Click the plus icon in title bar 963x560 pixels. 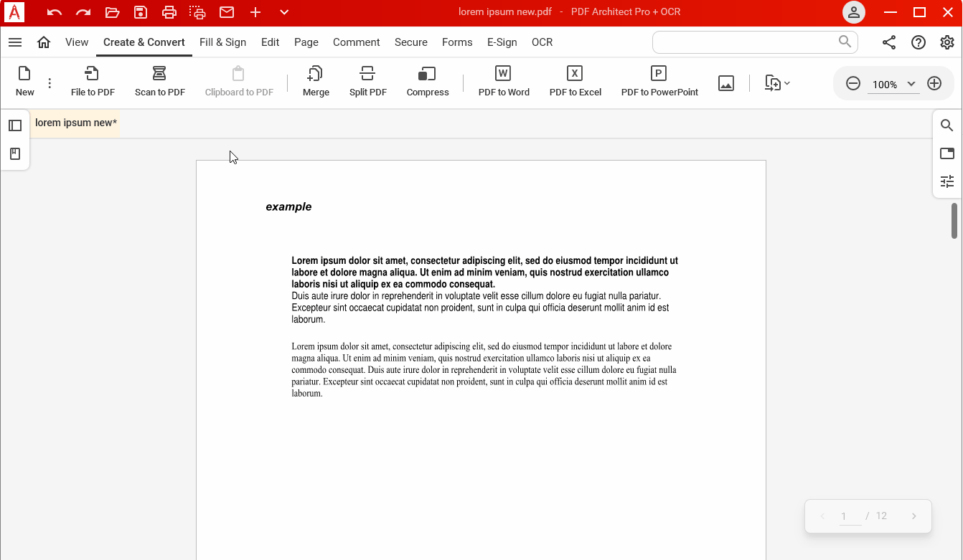(255, 12)
